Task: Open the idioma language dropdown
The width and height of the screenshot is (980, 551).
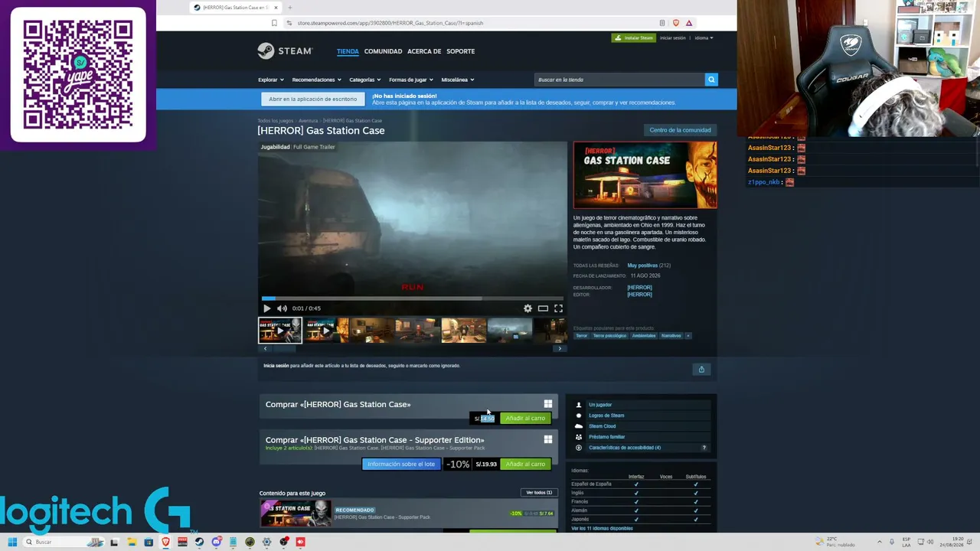Action: 704,37
